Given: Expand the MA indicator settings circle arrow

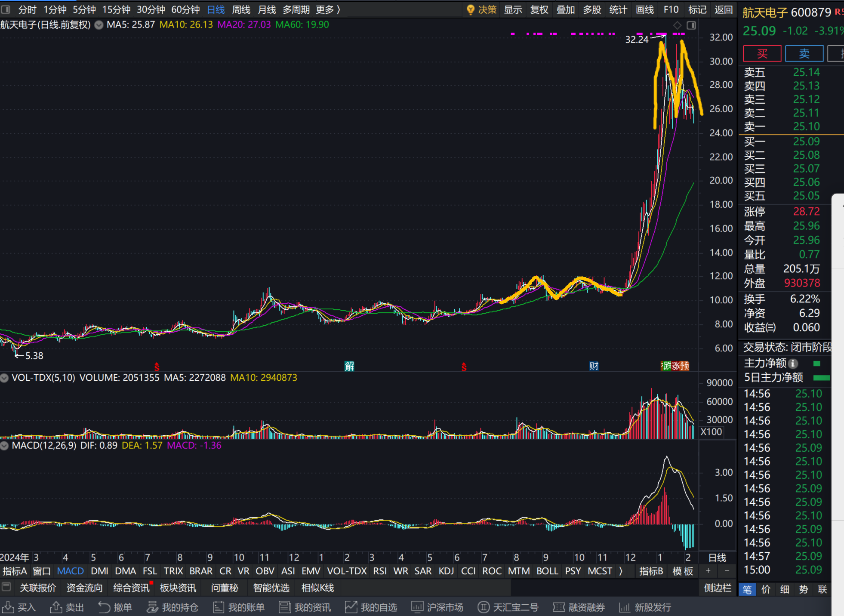Looking at the screenshot, I should click(x=99, y=25).
